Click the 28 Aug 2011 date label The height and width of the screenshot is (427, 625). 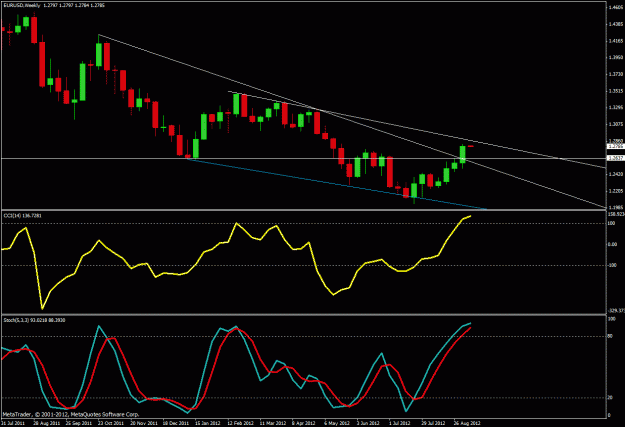coord(46,423)
